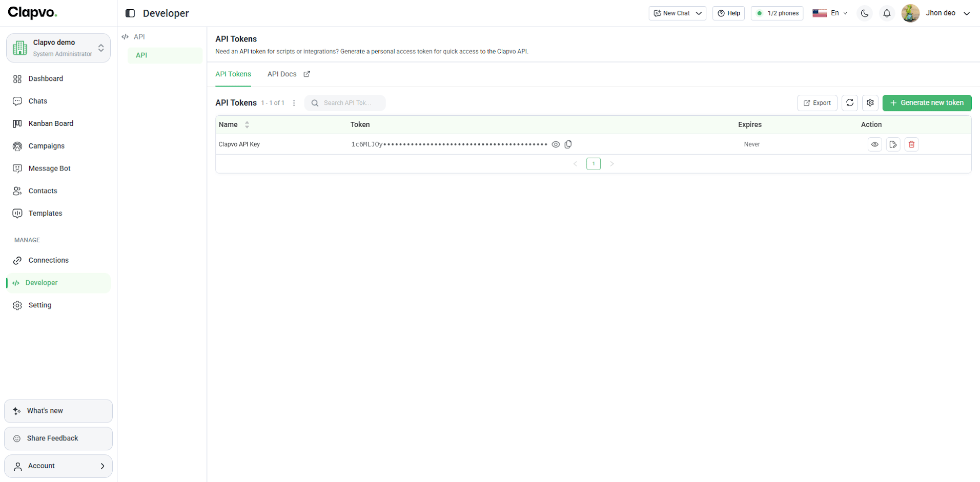Screen dimensions: 980x482
Task: Toggle dark mode moon icon
Action: [865, 13]
